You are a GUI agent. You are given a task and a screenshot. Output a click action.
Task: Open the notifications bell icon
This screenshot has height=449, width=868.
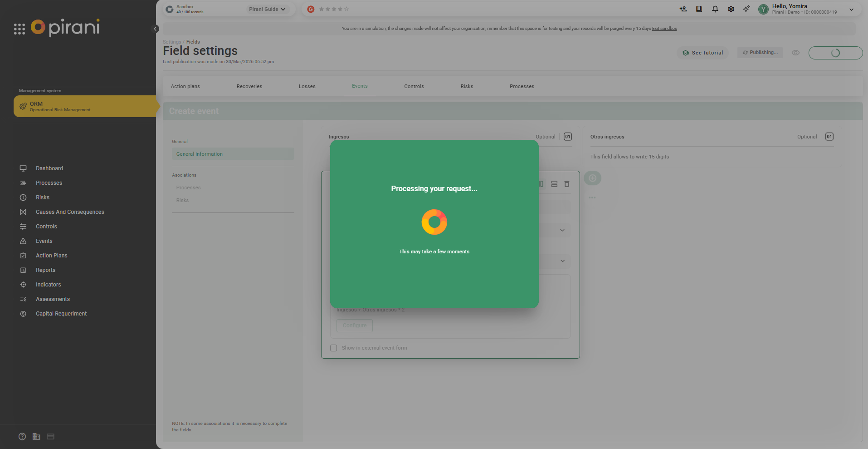tap(715, 9)
